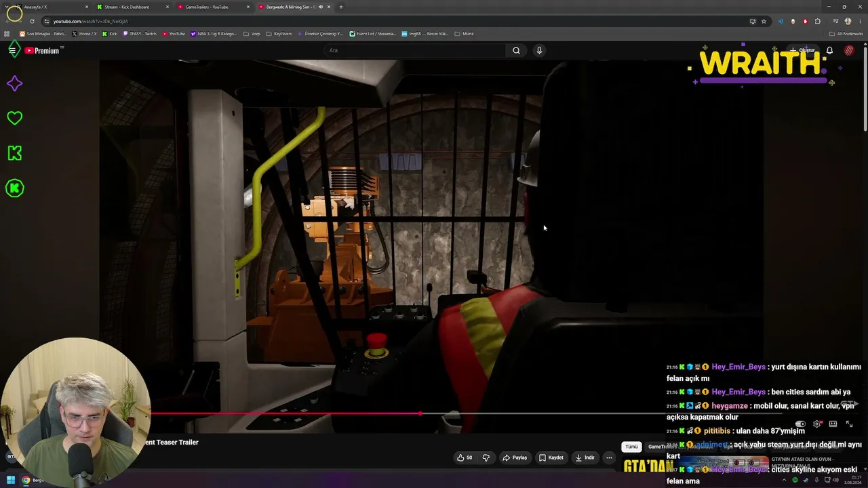Open the Kick bookmark
Image resolution: width=868 pixels, height=488 pixels.
pos(110,34)
